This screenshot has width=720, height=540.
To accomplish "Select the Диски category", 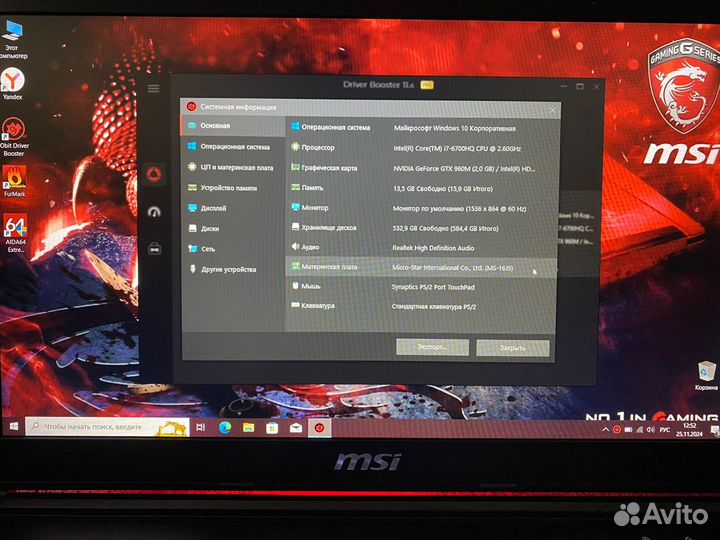I will tap(233, 228).
